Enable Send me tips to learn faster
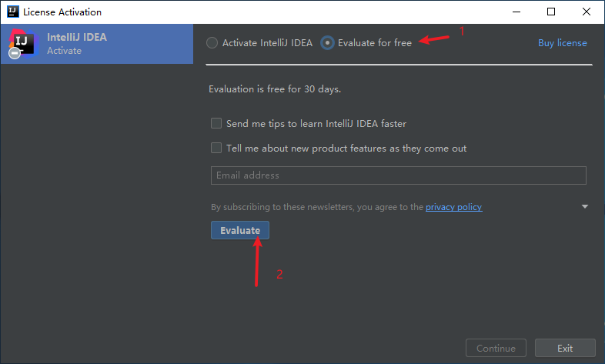The height and width of the screenshot is (364, 605). [x=216, y=123]
